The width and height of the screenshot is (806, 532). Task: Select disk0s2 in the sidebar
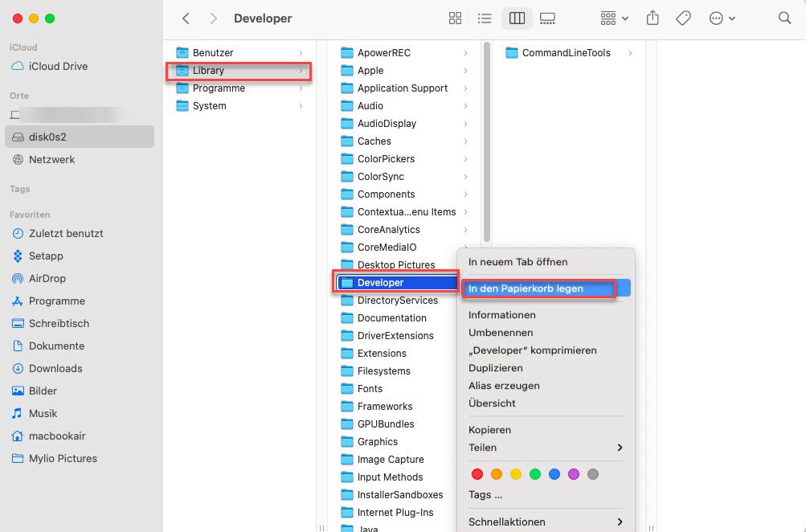pos(80,137)
